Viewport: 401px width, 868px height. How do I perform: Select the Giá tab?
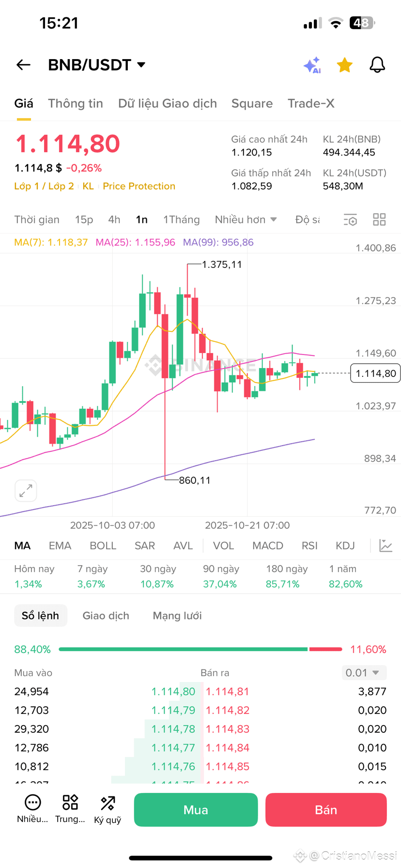pos(24,103)
